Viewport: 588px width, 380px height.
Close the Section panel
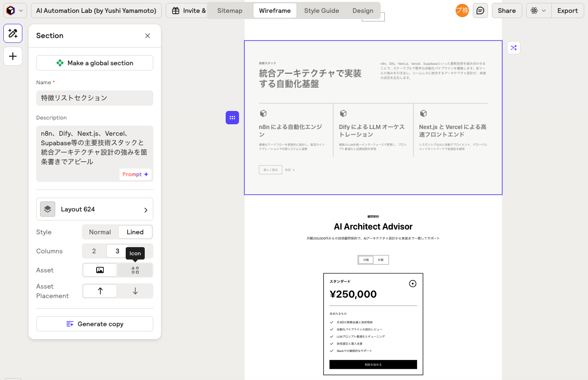[x=148, y=36]
